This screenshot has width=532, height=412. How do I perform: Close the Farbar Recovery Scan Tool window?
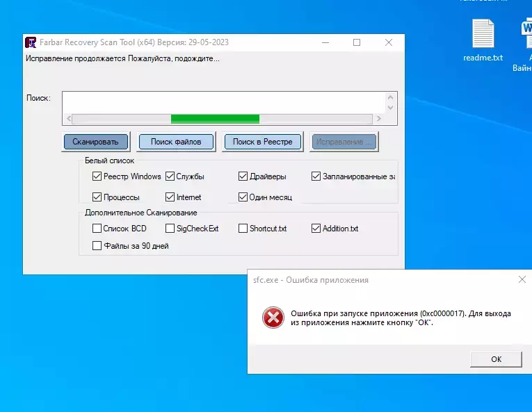(x=389, y=42)
